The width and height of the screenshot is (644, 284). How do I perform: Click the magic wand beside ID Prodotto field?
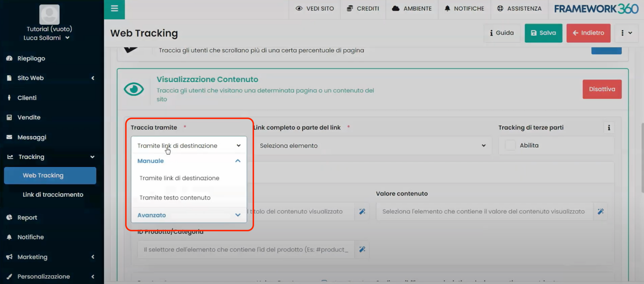[x=362, y=249]
